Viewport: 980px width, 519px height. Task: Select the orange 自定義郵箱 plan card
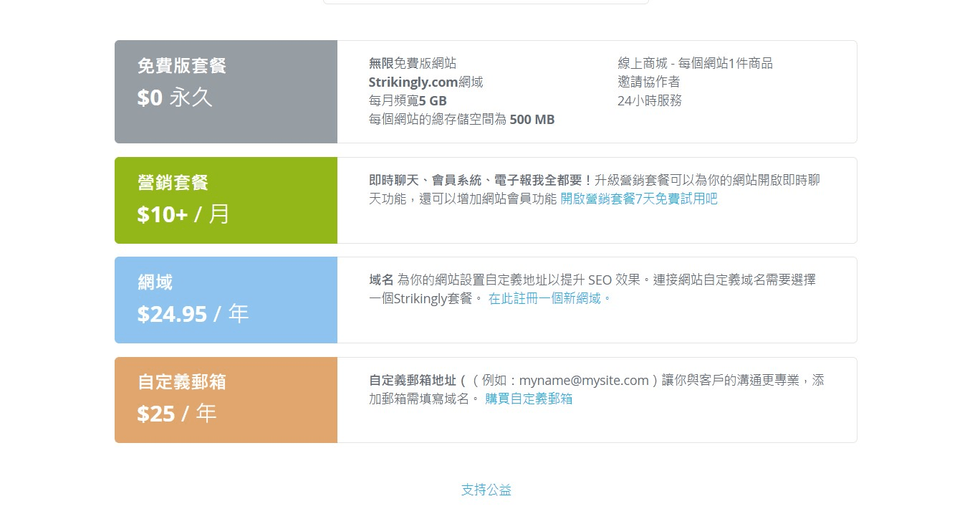226,399
